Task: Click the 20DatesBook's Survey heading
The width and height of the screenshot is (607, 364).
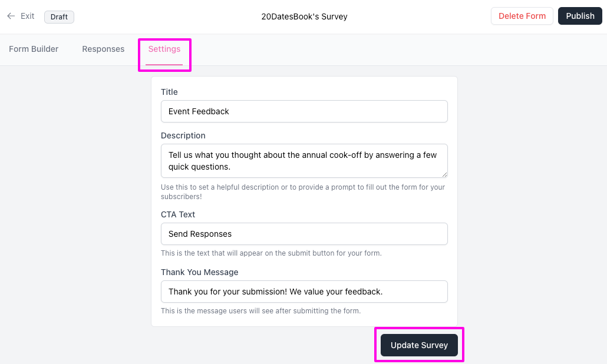Action: [304, 16]
